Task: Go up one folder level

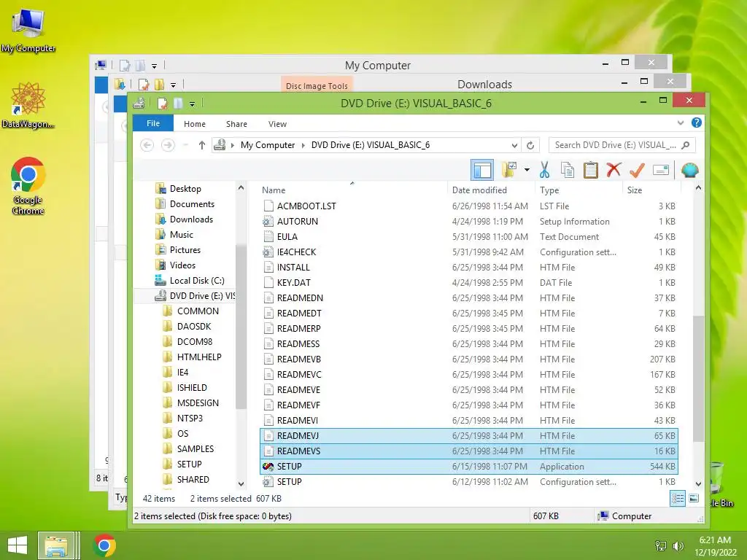Action: tap(202, 145)
